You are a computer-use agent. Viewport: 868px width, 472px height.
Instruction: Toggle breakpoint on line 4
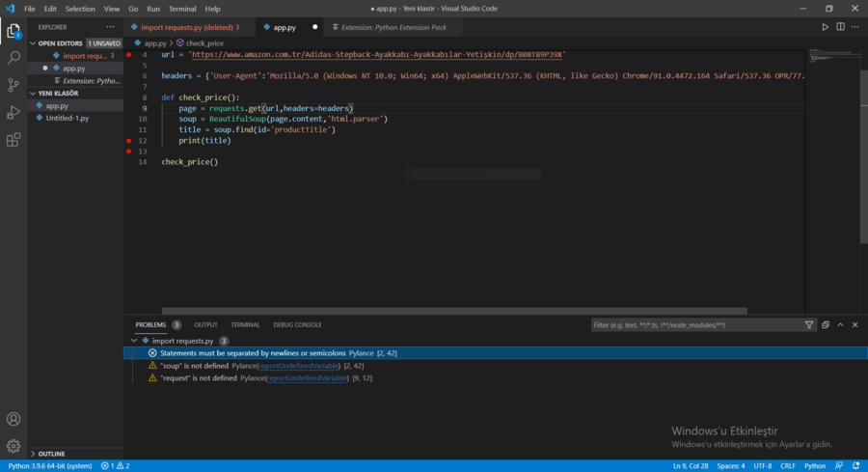pyautogui.click(x=129, y=55)
